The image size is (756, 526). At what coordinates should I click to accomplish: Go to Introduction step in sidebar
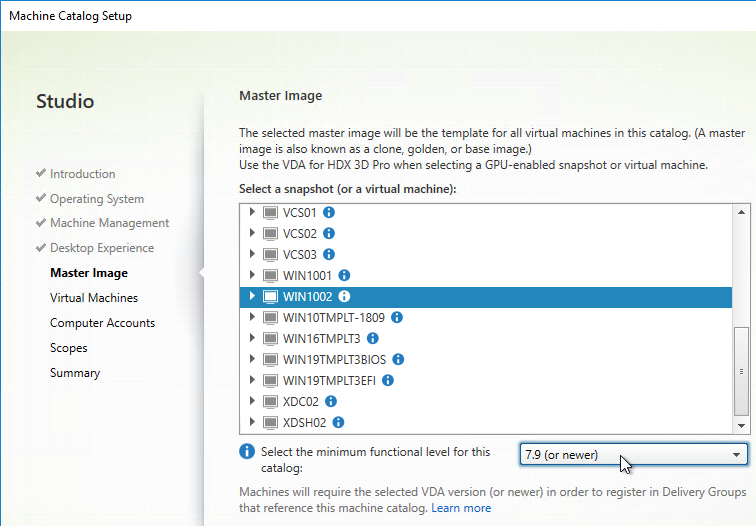click(x=82, y=174)
